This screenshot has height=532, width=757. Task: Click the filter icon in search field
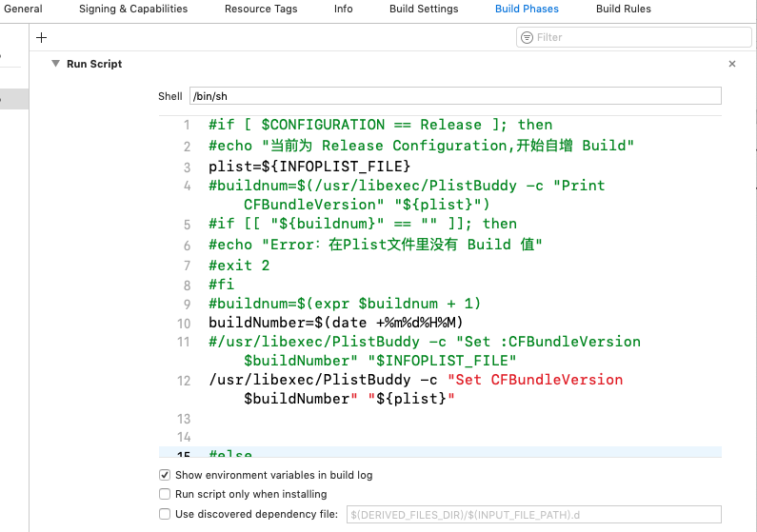click(528, 37)
